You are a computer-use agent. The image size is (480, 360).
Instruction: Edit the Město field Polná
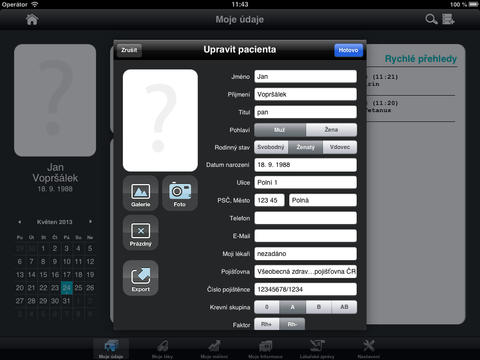pyautogui.click(x=323, y=200)
